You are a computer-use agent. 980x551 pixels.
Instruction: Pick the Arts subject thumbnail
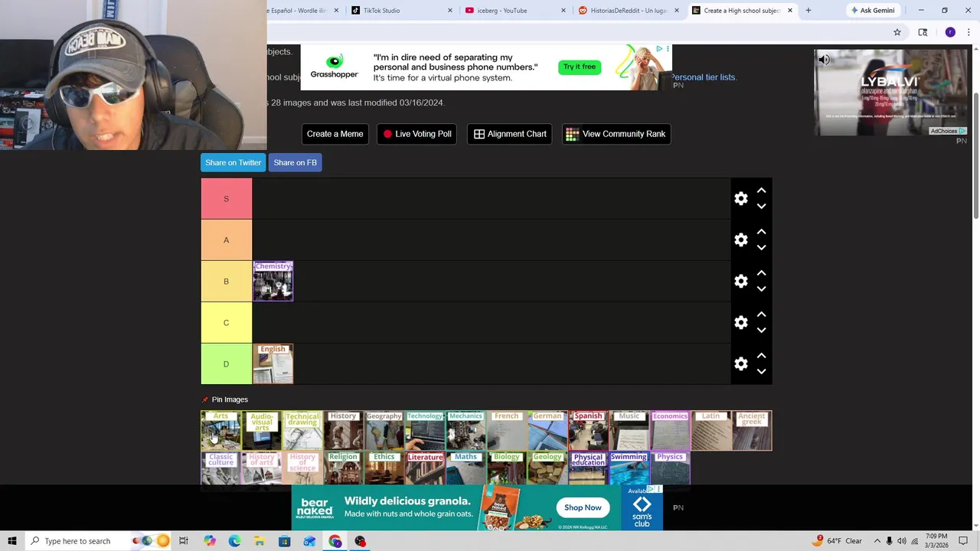[220, 430]
